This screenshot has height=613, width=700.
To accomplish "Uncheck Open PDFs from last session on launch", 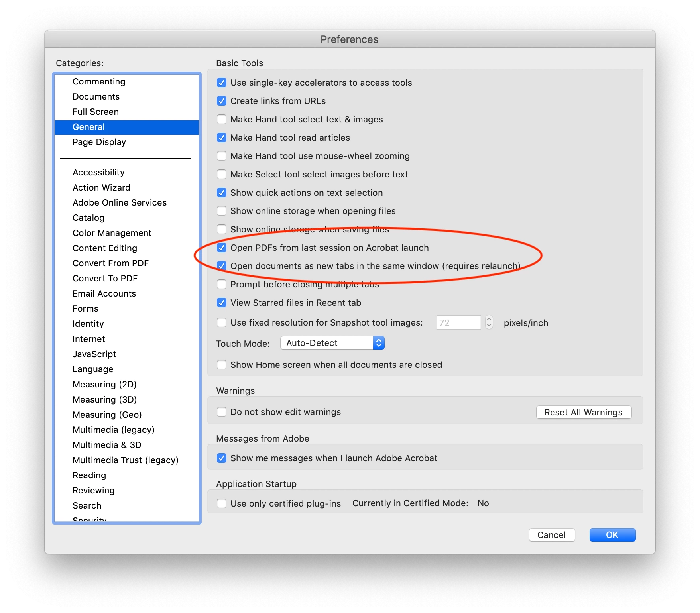I will (x=222, y=248).
